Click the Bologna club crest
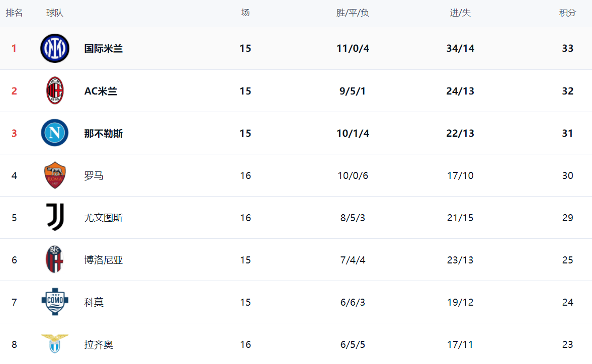 [x=55, y=259]
